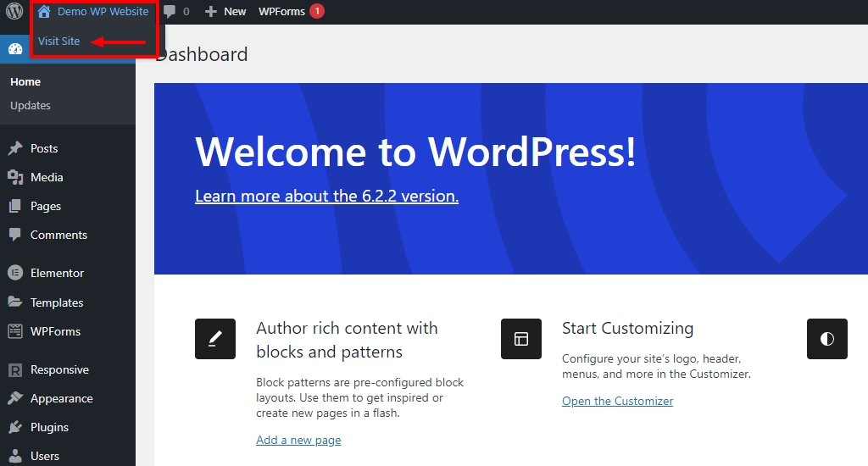The image size is (868, 466).
Task: Click the comment count 0 in admin bar
Action: 186,11
